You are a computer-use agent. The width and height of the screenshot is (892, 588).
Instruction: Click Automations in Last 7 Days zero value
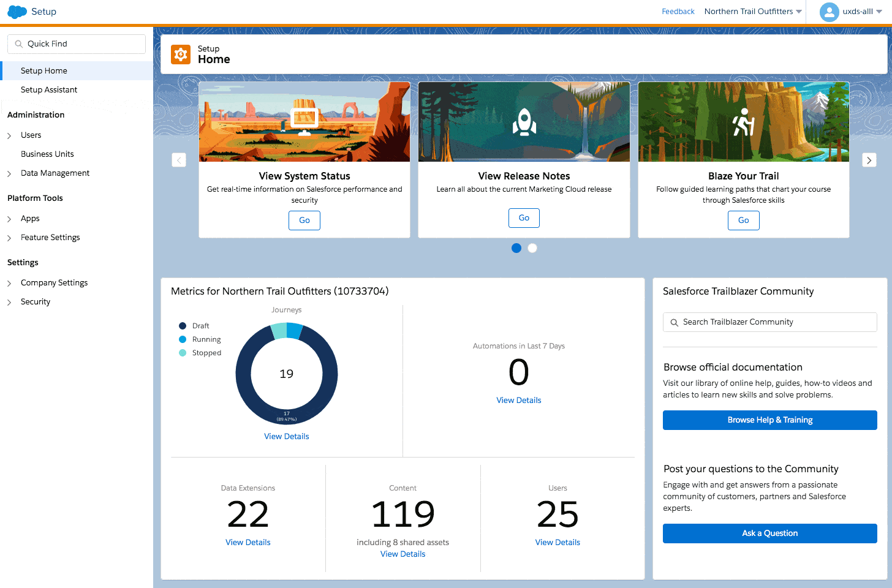tap(519, 372)
